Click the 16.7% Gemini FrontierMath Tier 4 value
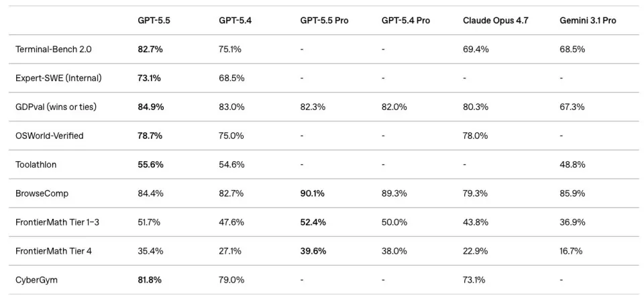644x300 pixels. point(571,251)
